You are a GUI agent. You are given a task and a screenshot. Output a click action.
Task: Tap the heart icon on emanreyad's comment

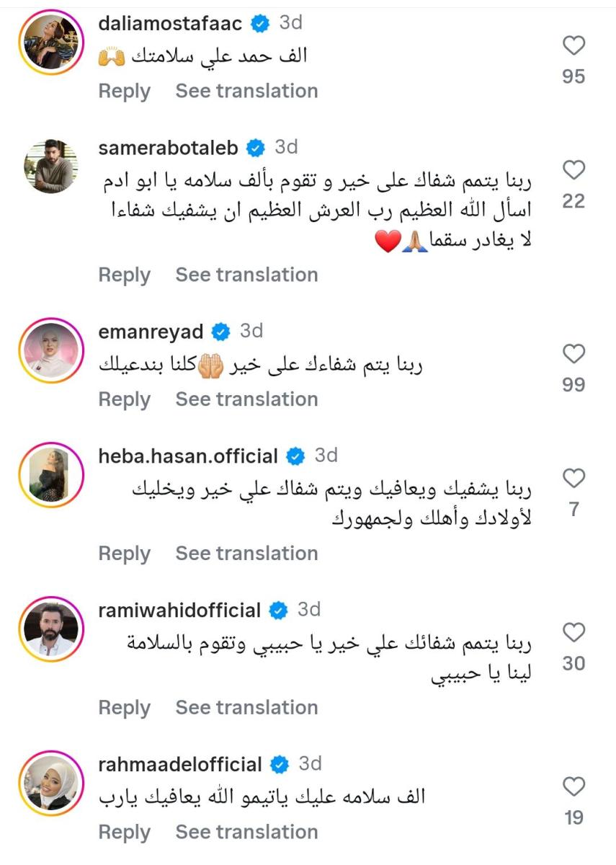pos(573,354)
